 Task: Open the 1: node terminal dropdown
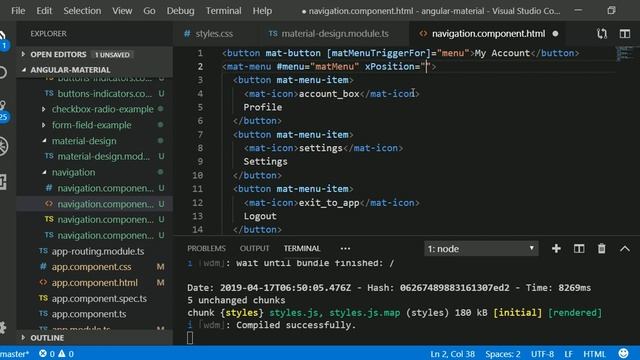pyautogui.click(x=481, y=249)
